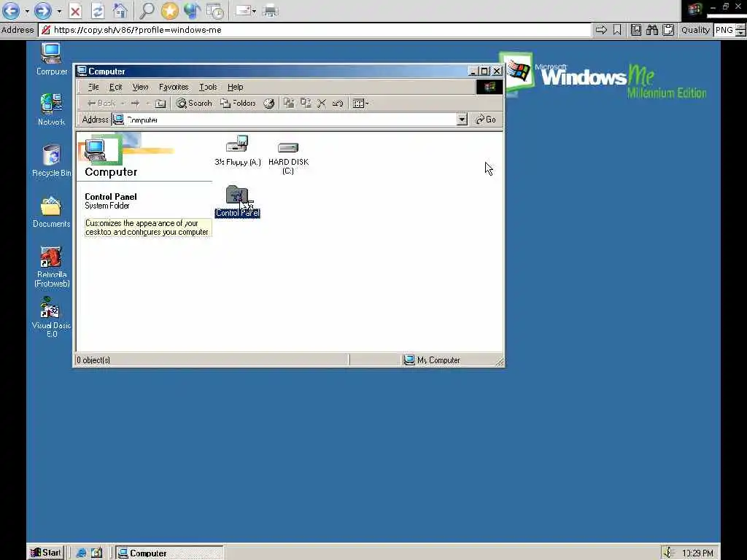
Task: Click the browser Refresh icon
Action: click(98, 10)
